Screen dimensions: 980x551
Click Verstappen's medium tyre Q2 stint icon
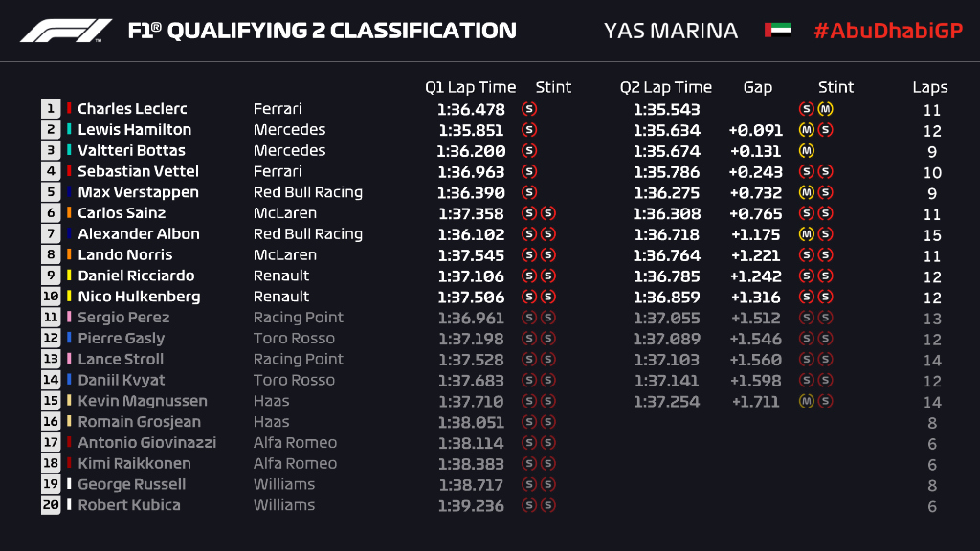(x=807, y=192)
